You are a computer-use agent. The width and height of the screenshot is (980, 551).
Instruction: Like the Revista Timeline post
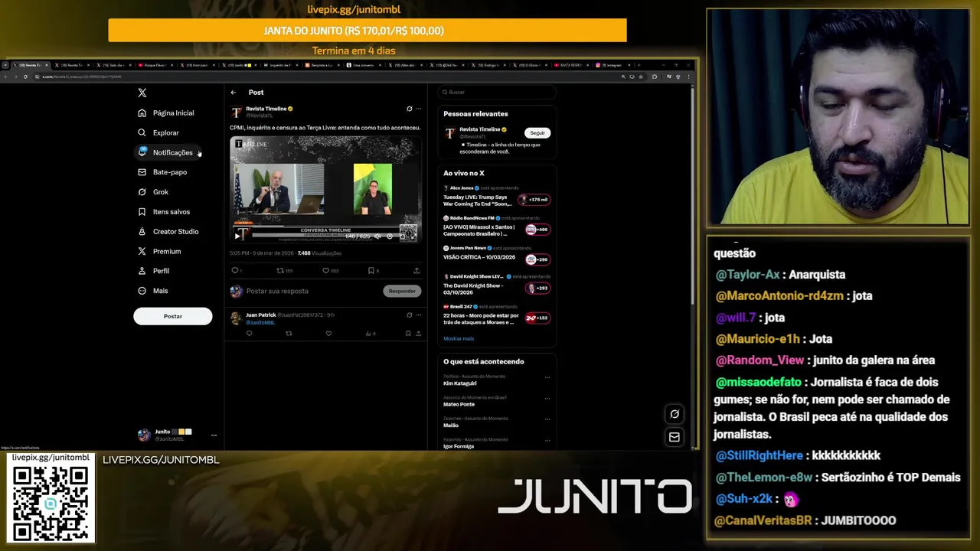[x=325, y=270]
